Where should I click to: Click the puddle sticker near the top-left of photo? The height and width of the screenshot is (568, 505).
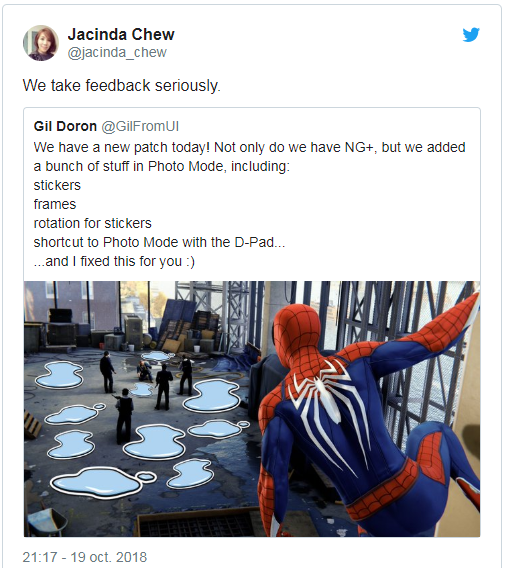(x=59, y=375)
